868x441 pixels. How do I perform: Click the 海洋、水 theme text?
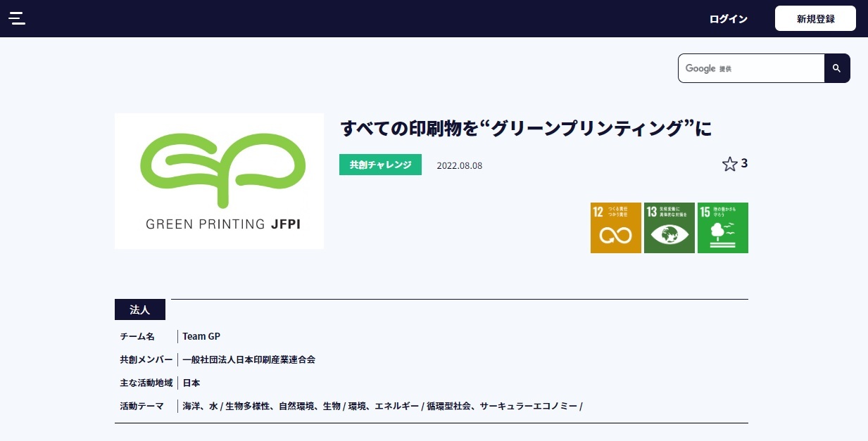[200, 406]
